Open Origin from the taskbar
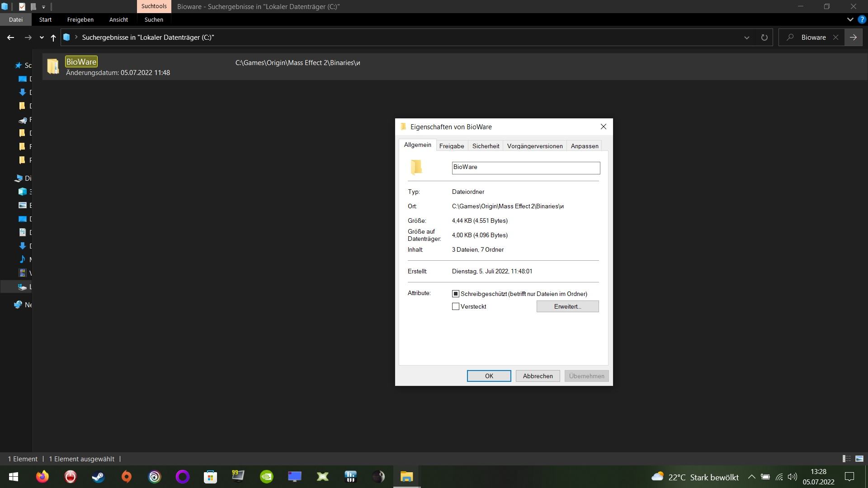 [x=127, y=477]
